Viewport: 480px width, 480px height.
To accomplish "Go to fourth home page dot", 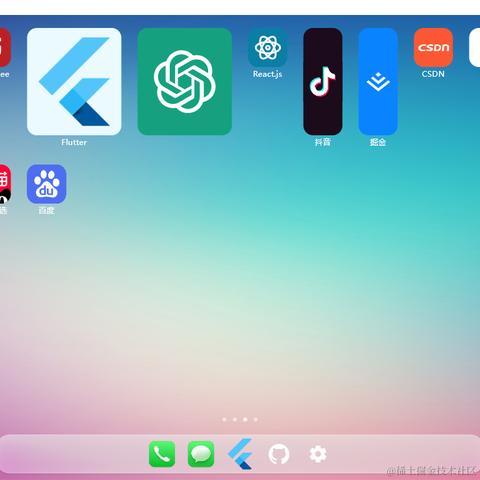I will pyautogui.click(x=256, y=420).
